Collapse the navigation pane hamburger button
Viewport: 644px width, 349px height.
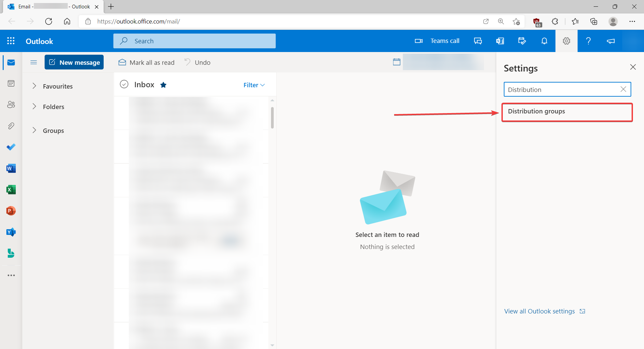click(x=34, y=62)
